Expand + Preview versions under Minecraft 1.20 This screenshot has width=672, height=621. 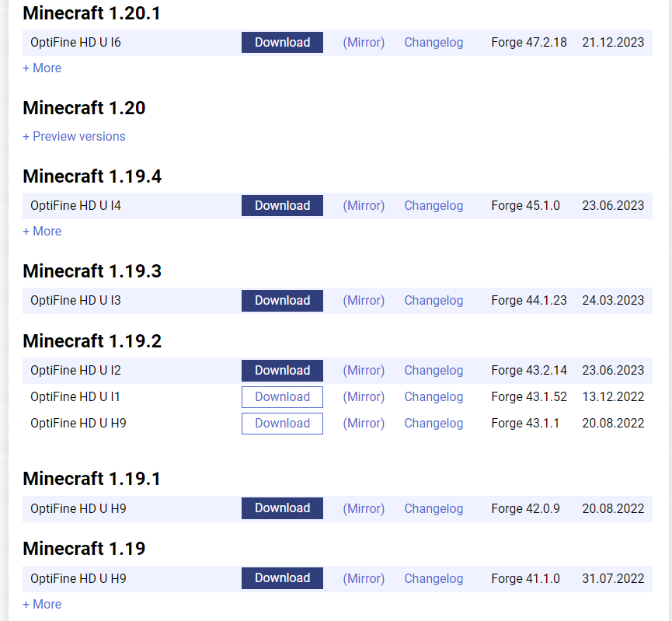pyautogui.click(x=74, y=136)
